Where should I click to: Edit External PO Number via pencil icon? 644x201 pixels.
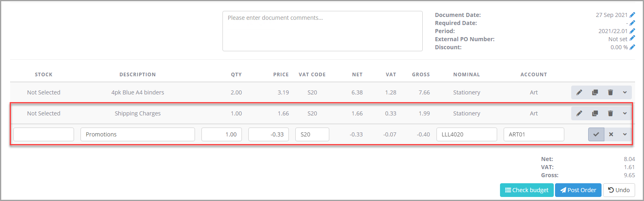point(632,39)
